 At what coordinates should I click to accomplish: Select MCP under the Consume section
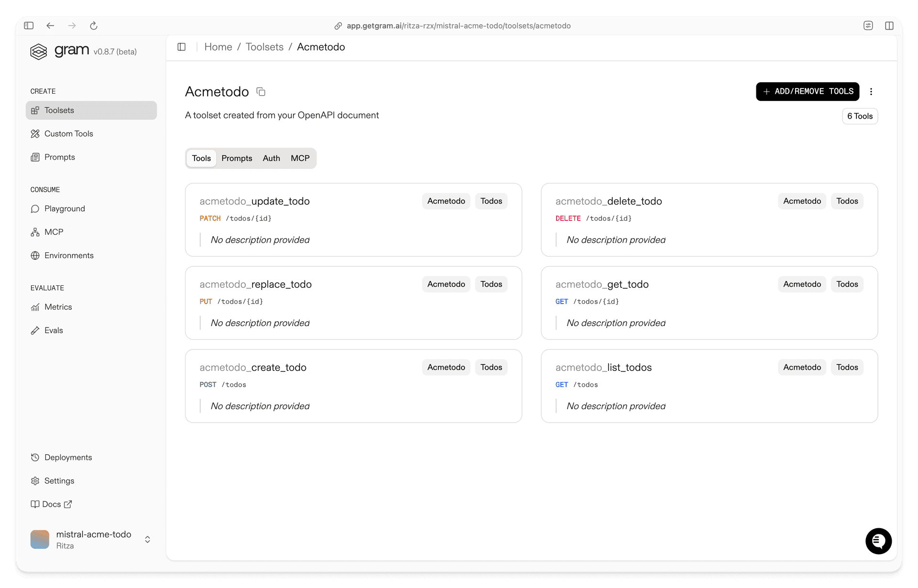tap(54, 232)
